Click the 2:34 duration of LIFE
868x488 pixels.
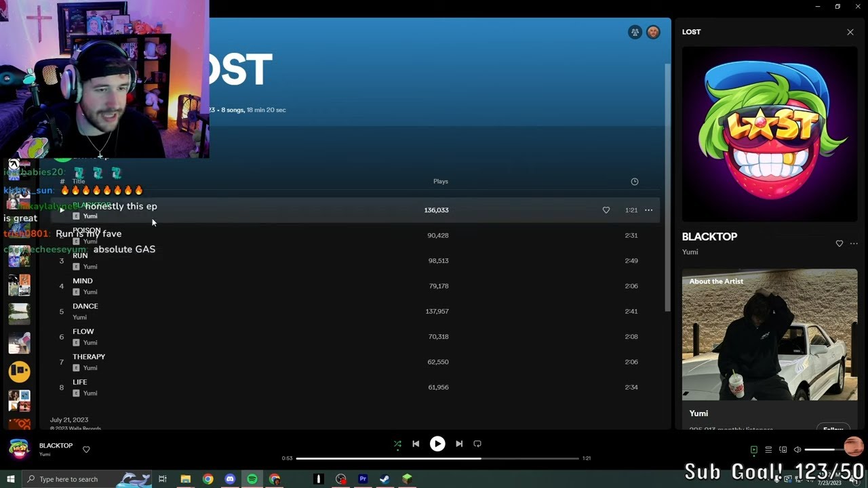(631, 387)
